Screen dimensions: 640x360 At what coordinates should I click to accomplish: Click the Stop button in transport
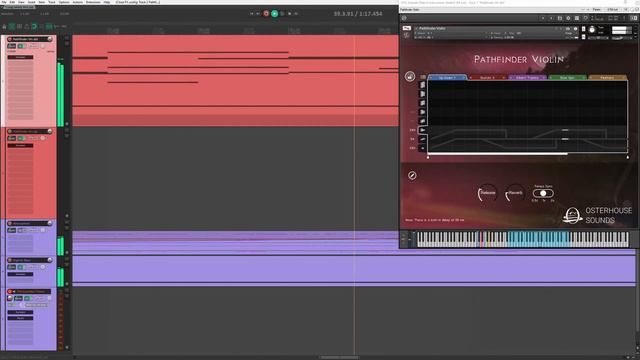tap(289, 13)
